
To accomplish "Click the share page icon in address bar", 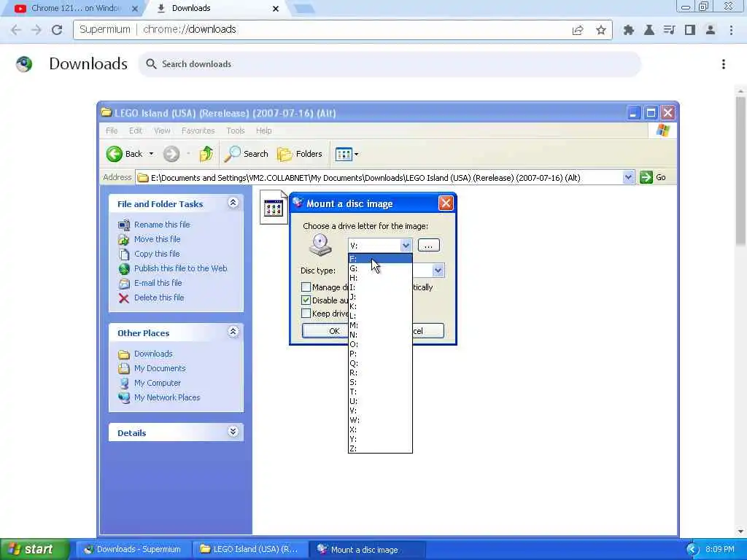I will (578, 30).
